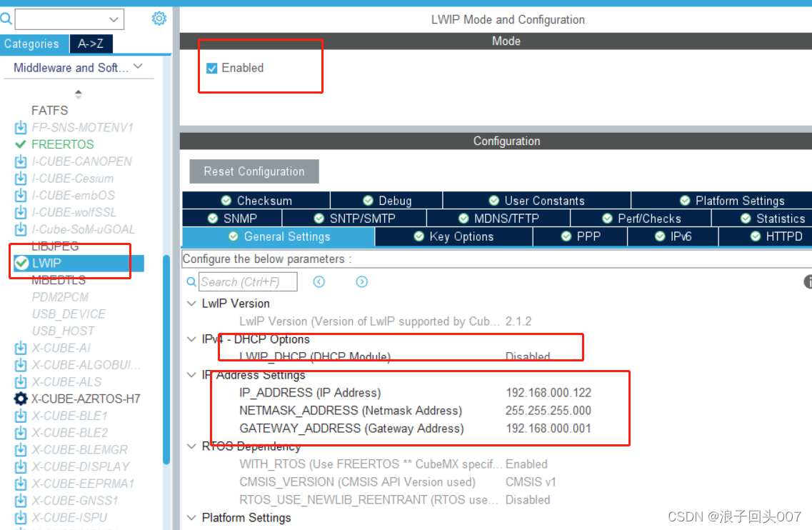The width and height of the screenshot is (812, 530).
Task: Click the parameter search field
Action: point(247,282)
